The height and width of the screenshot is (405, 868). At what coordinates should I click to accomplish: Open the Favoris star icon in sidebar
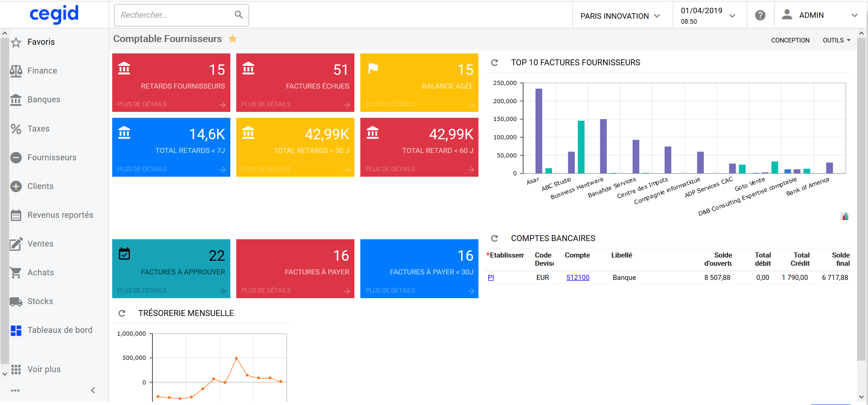point(16,42)
